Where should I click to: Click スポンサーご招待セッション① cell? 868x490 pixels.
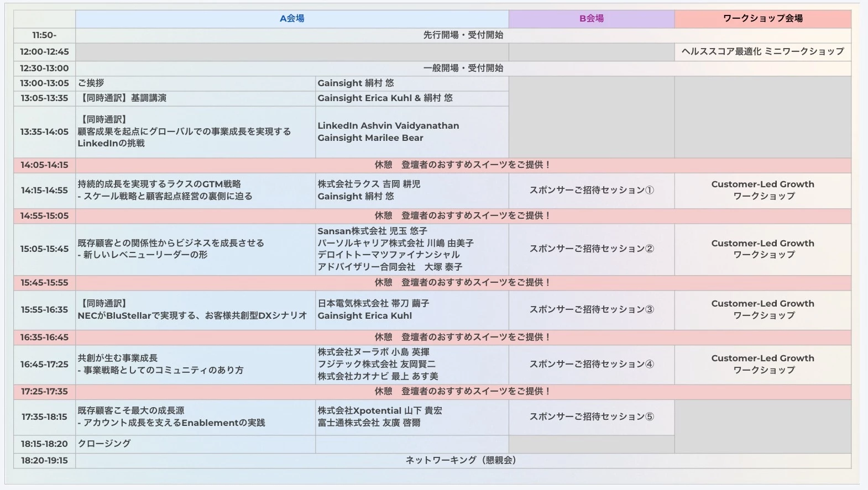click(592, 191)
